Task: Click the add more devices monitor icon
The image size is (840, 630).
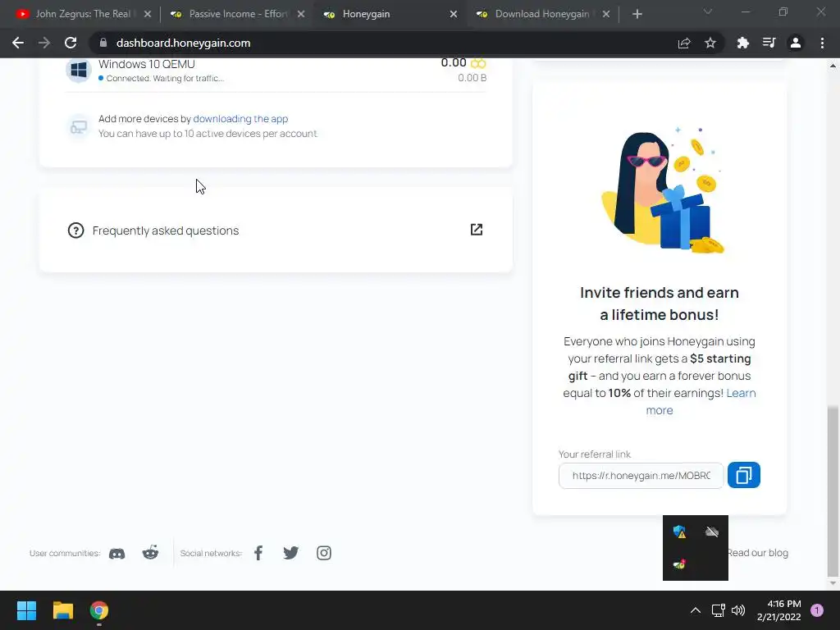Action: (x=79, y=126)
